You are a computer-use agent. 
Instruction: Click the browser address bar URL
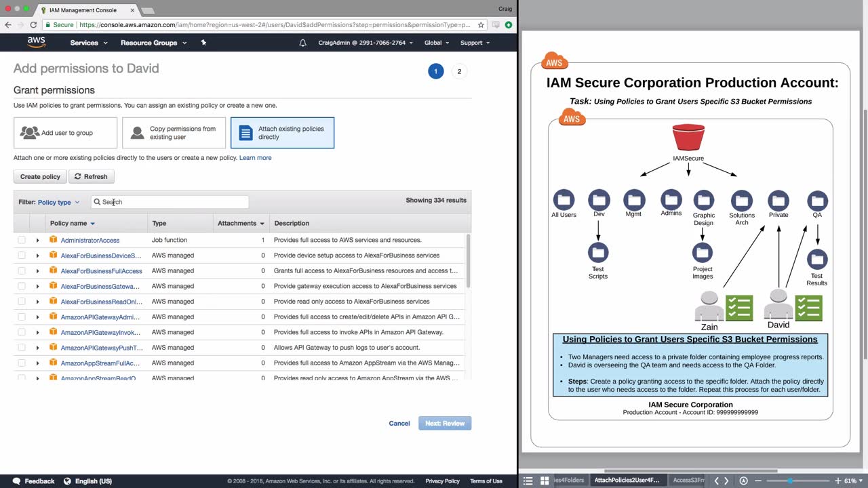(x=275, y=25)
